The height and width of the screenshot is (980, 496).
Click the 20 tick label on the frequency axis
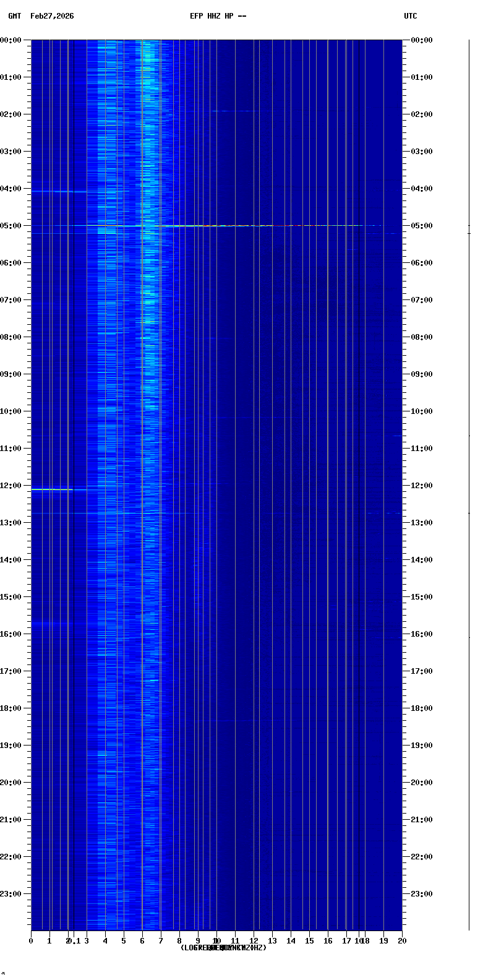[402, 941]
